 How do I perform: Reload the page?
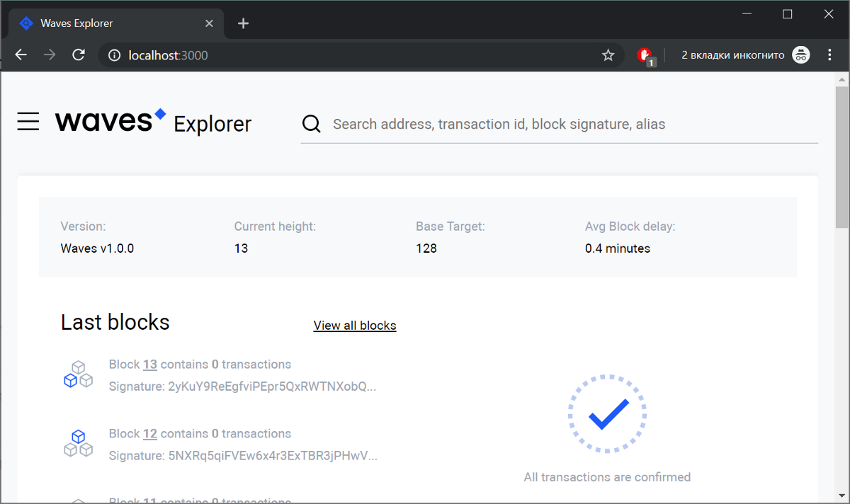78,54
